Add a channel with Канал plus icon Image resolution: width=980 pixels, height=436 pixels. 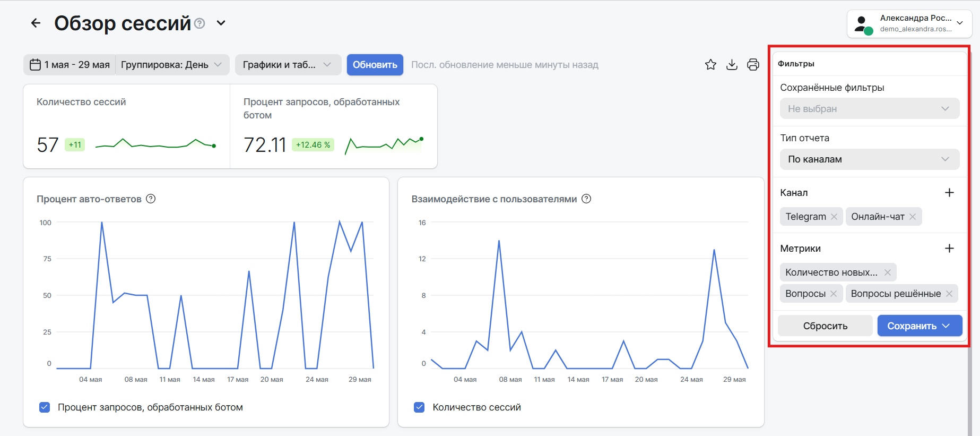[x=949, y=193]
